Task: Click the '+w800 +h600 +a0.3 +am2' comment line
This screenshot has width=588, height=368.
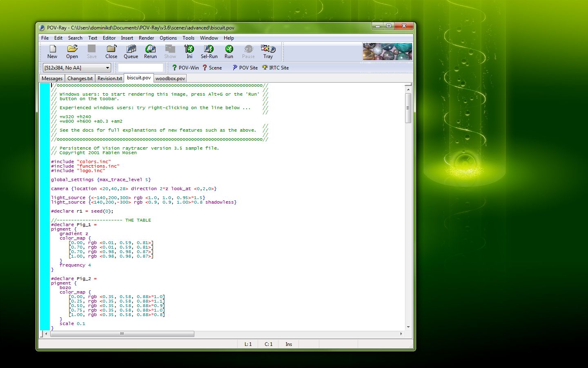Action: [87, 121]
